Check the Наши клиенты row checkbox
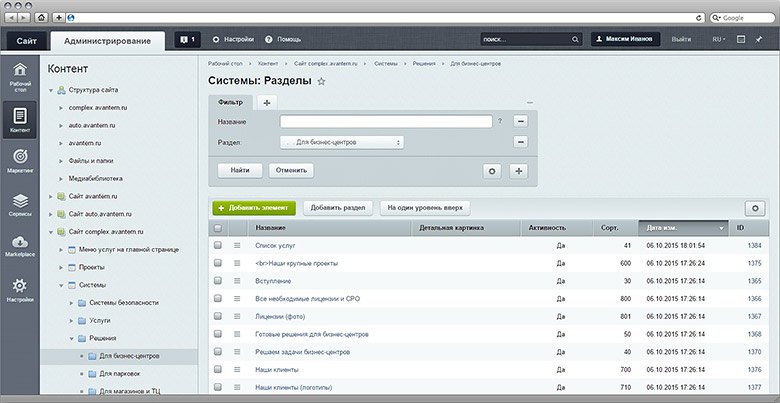Screen dimensions: 780x403 [x=218, y=370]
